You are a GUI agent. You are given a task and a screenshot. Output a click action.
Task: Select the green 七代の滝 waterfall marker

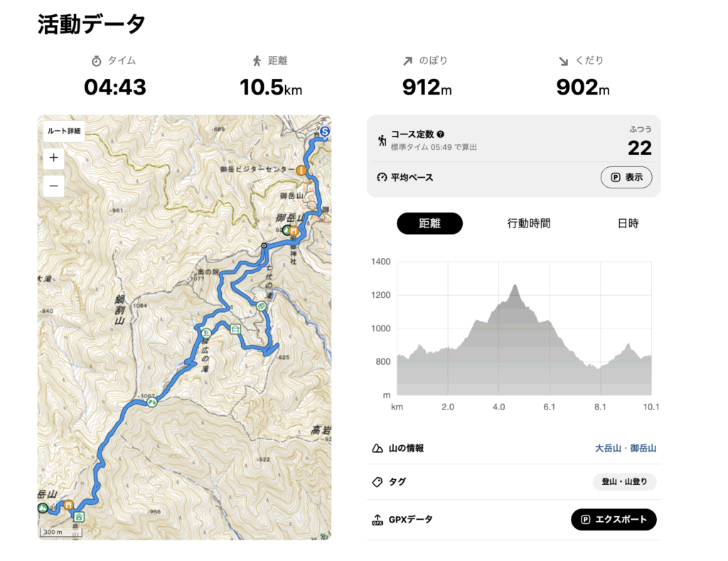coord(261,306)
